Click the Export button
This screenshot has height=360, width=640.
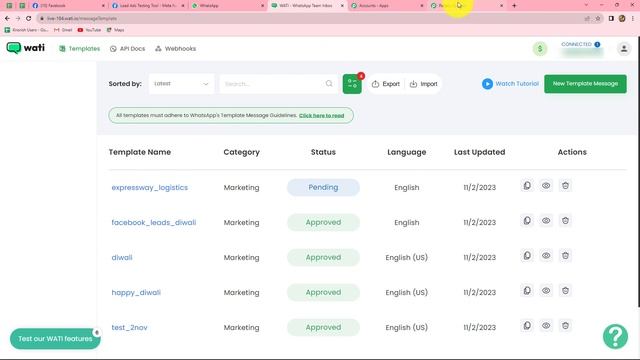[386, 84]
